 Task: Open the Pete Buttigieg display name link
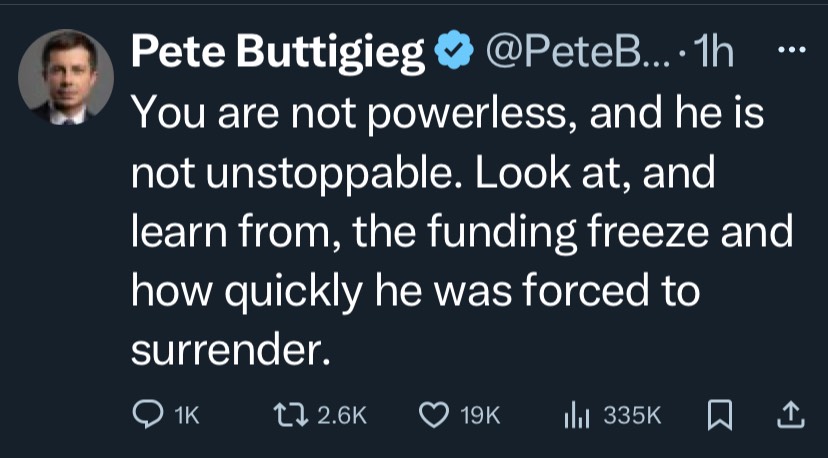pyautogui.click(x=278, y=52)
